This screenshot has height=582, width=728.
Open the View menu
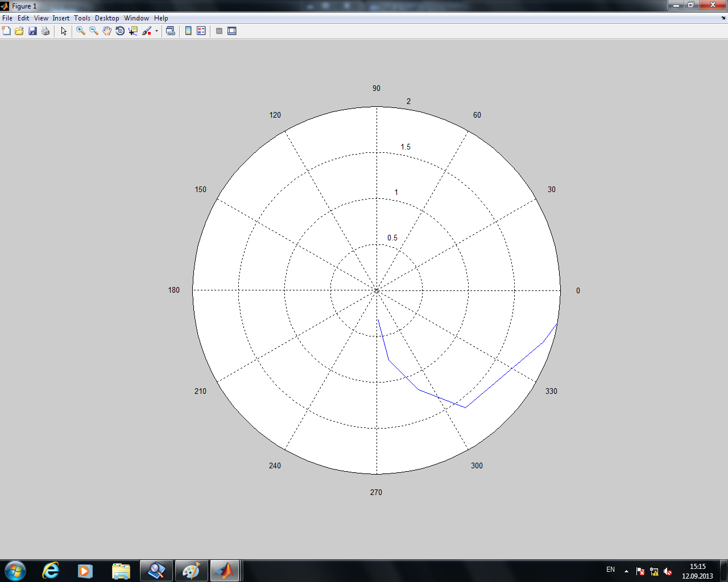pyautogui.click(x=41, y=18)
